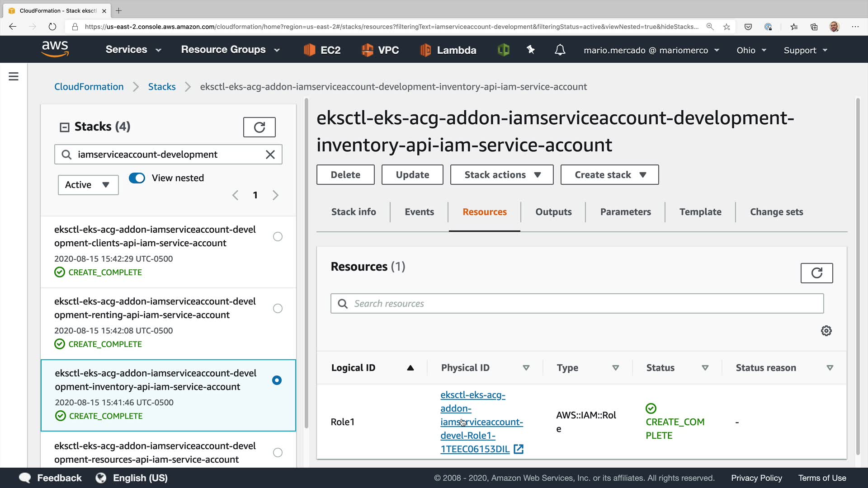Clear the stacks filter text
The width and height of the screenshot is (868, 488).
pyautogui.click(x=270, y=155)
